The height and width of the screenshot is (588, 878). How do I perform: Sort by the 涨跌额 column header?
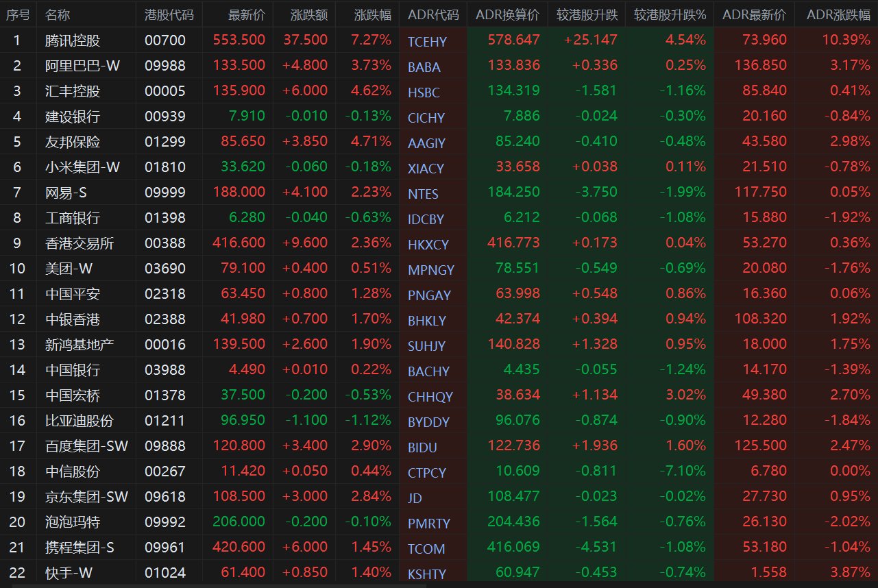coord(309,14)
